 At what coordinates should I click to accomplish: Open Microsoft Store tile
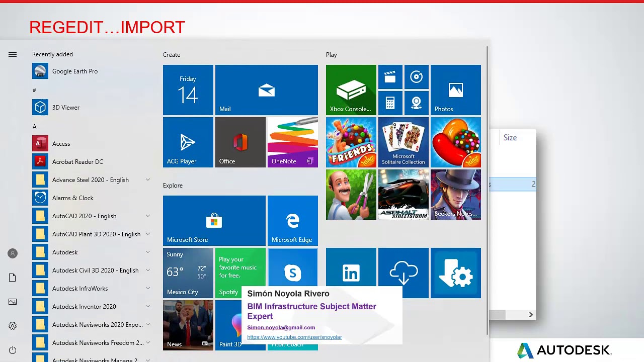point(214,221)
